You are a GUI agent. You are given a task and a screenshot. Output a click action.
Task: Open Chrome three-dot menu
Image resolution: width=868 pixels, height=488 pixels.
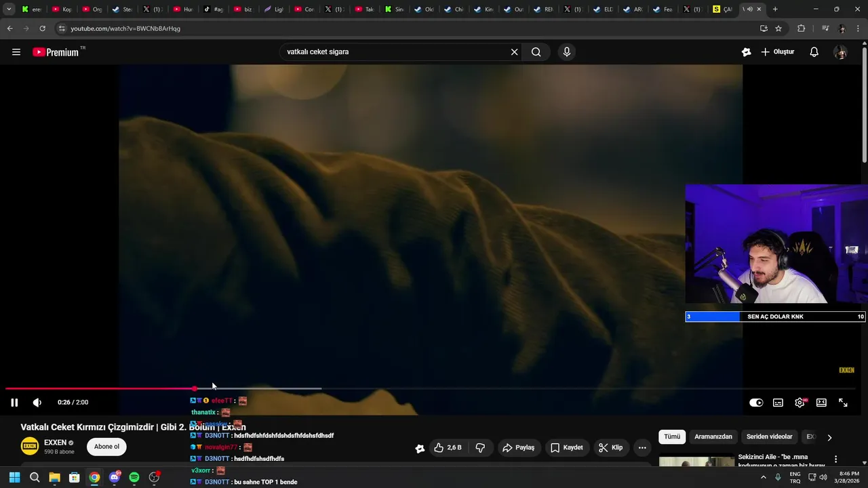(859, 28)
